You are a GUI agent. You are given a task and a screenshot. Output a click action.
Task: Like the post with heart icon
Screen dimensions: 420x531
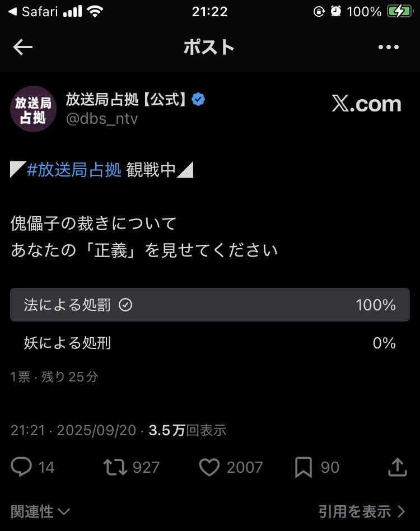point(209,467)
